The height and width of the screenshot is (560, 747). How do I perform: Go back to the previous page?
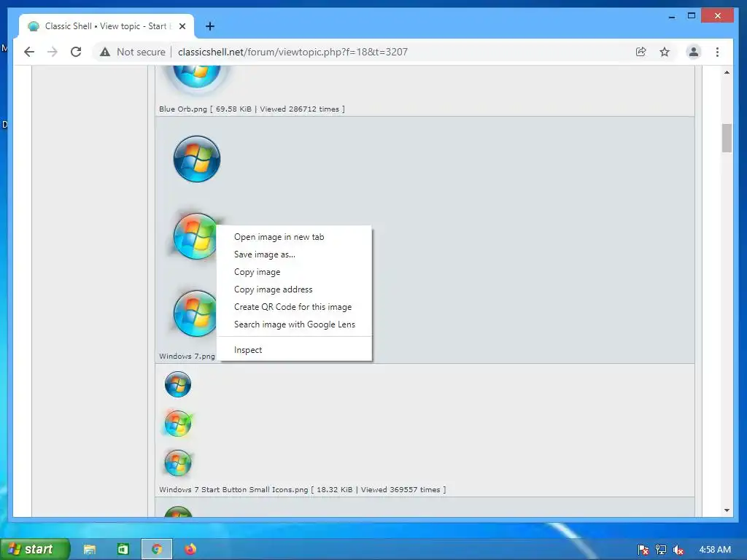29,52
